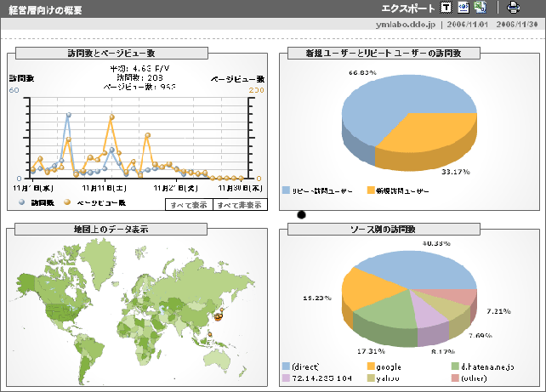546x392 pixels.
Task: Open the ソース別の訪問数 panel title
Action: 384,230
